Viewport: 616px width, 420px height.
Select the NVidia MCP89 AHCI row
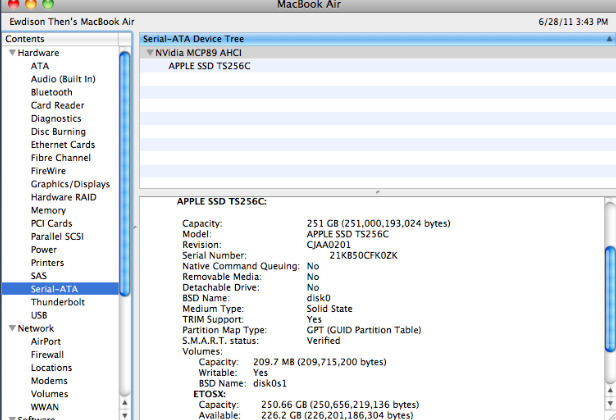point(377,53)
